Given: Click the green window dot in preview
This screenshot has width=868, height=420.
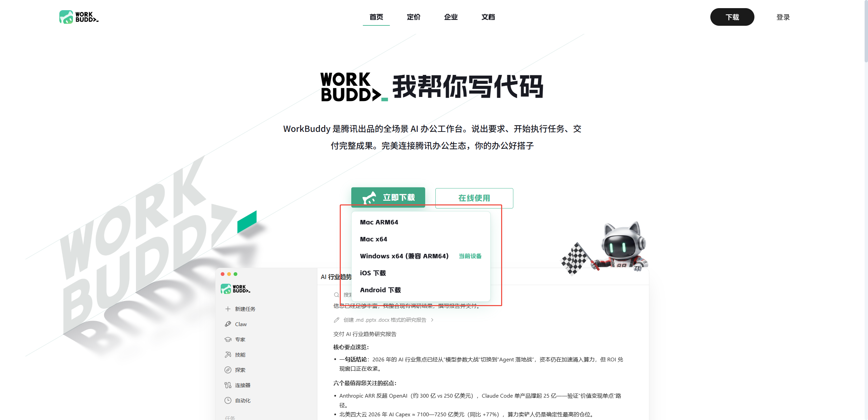Looking at the screenshot, I should [235, 274].
